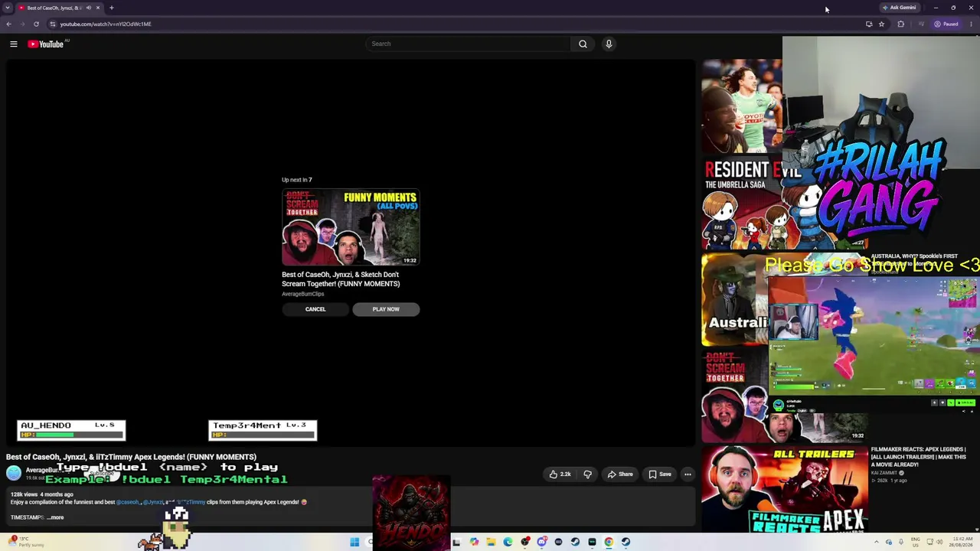980x551 pixels.
Task: Open the browser extensions puzzle icon
Action: pos(900,24)
